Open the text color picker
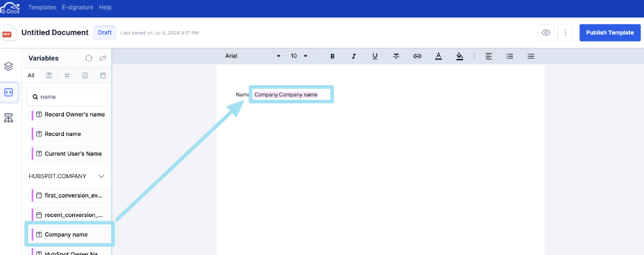This screenshot has width=644, height=255. coord(438,56)
